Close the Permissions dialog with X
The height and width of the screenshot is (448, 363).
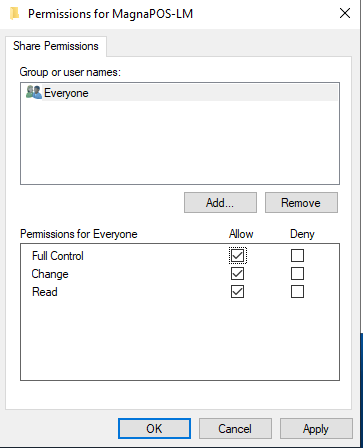tap(345, 13)
